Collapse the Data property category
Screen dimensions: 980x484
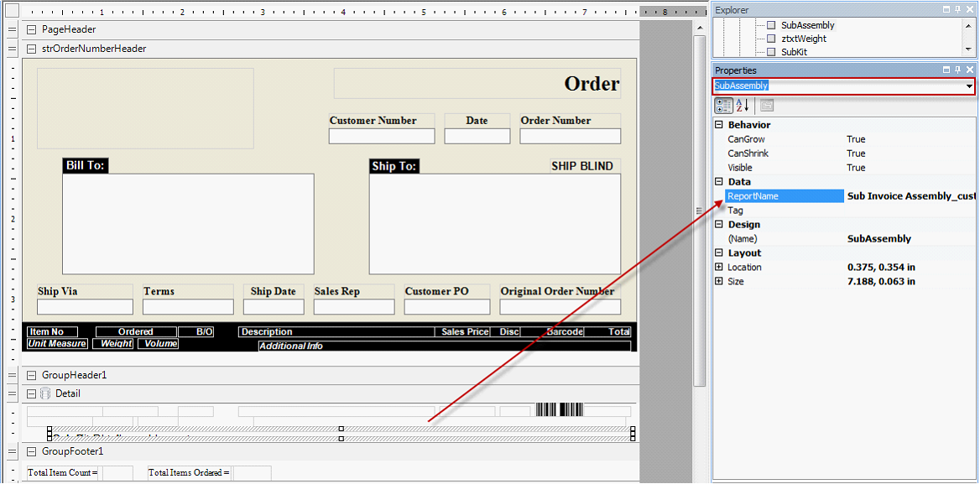point(719,182)
